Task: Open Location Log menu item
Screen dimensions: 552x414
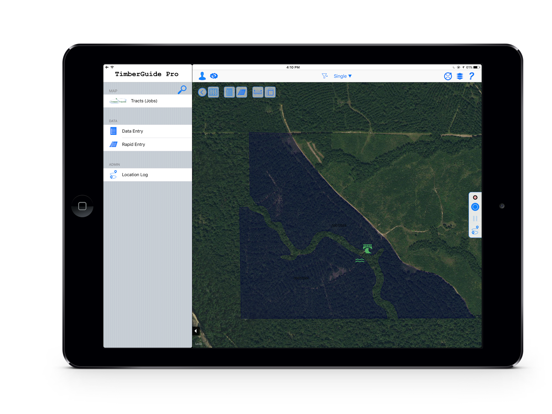Action: (148, 175)
